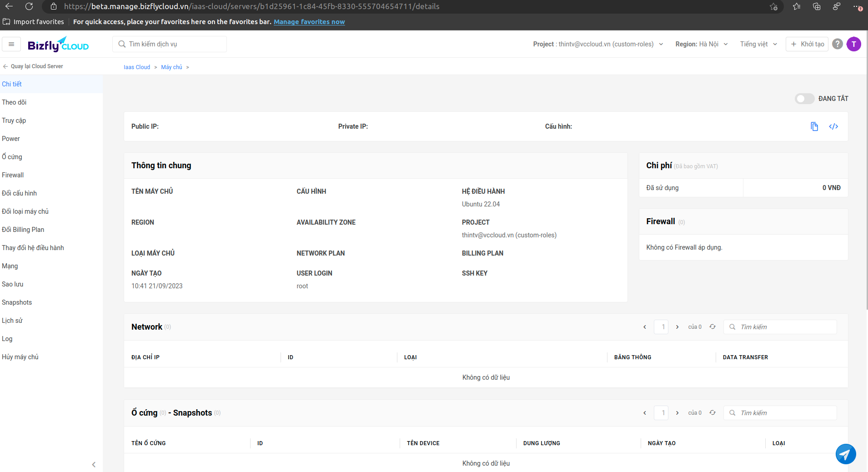Click the Tìm kiếm dịch vụ search box

click(x=170, y=44)
